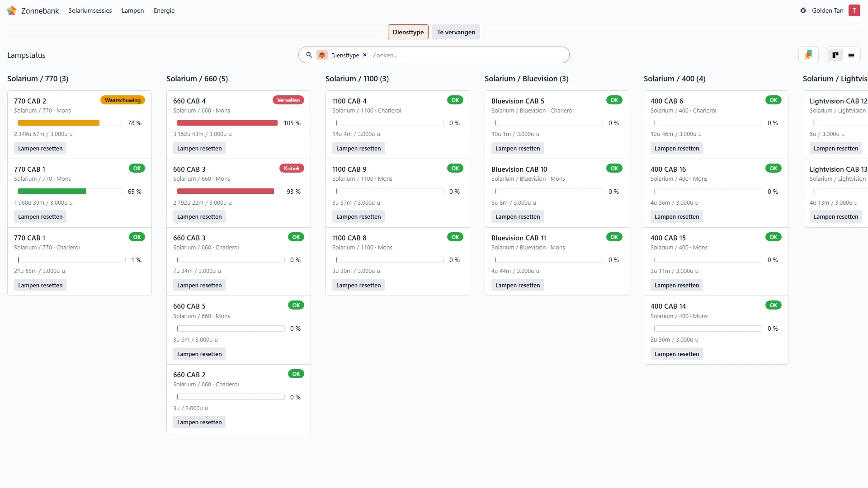The width and height of the screenshot is (868, 488).
Task: Open the colorful bookmark favorites icon
Action: (x=808, y=55)
